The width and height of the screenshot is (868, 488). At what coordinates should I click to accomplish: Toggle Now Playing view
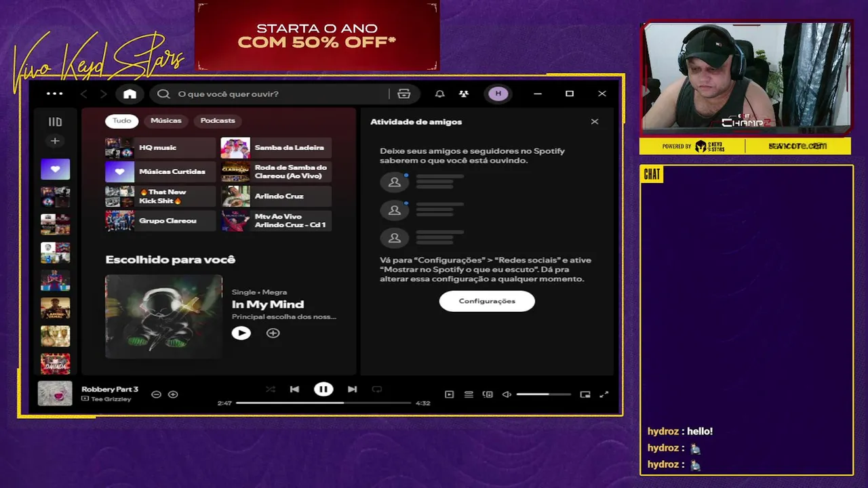point(449,394)
